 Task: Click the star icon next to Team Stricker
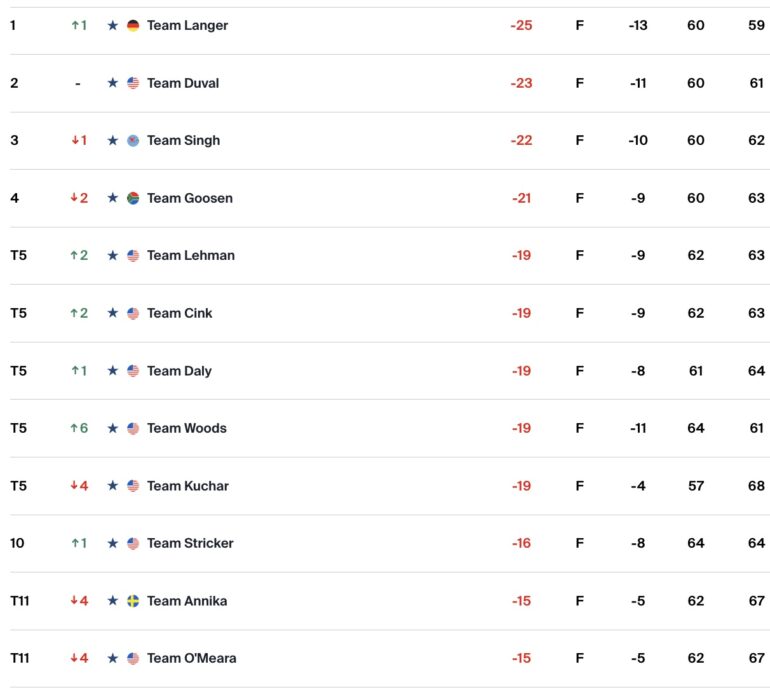click(112, 543)
